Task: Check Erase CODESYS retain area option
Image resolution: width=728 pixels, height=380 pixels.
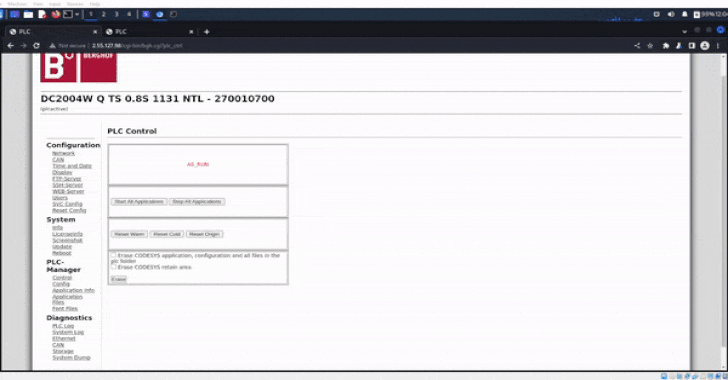Action: point(113,267)
